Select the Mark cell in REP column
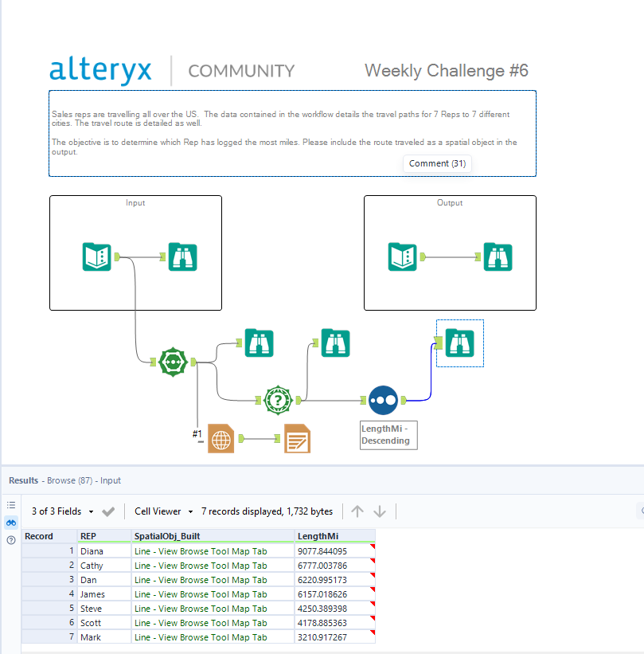The width and height of the screenshot is (644, 654). (x=104, y=637)
